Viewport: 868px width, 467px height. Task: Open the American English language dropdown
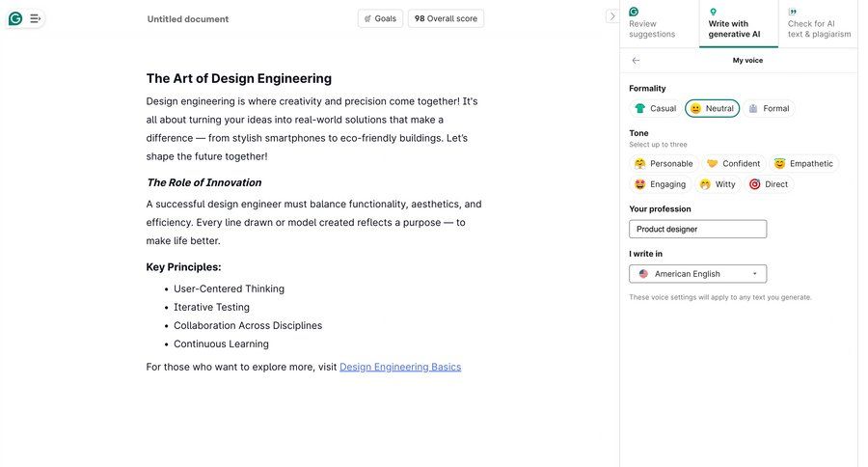697,274
